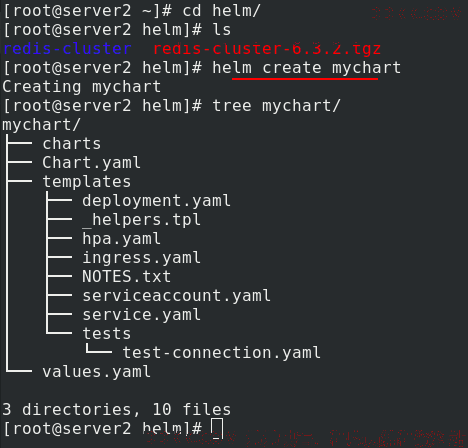468x448 pixels.
Task: Select test-connection.yaml under tests
Action: (x=222, y=353)
